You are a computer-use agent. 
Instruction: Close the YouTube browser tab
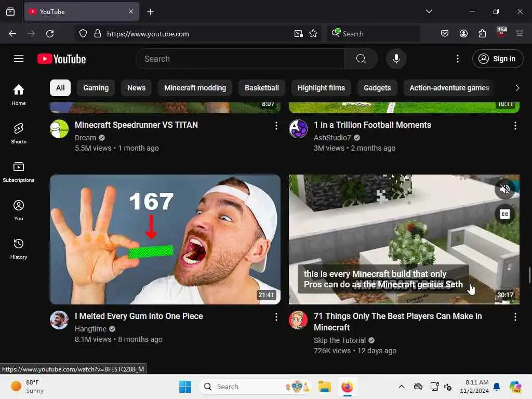pyautogui.click(x=131, y=11)
